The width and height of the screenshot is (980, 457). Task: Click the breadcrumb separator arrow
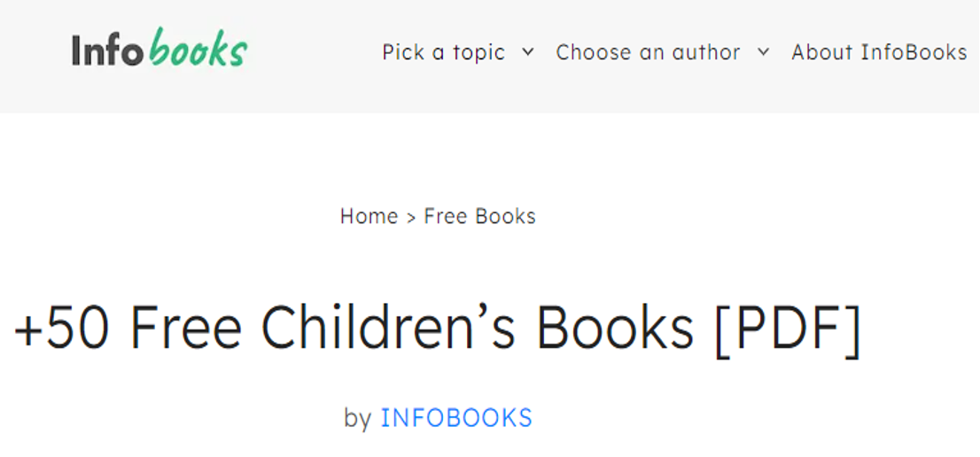tap(411, 217)
